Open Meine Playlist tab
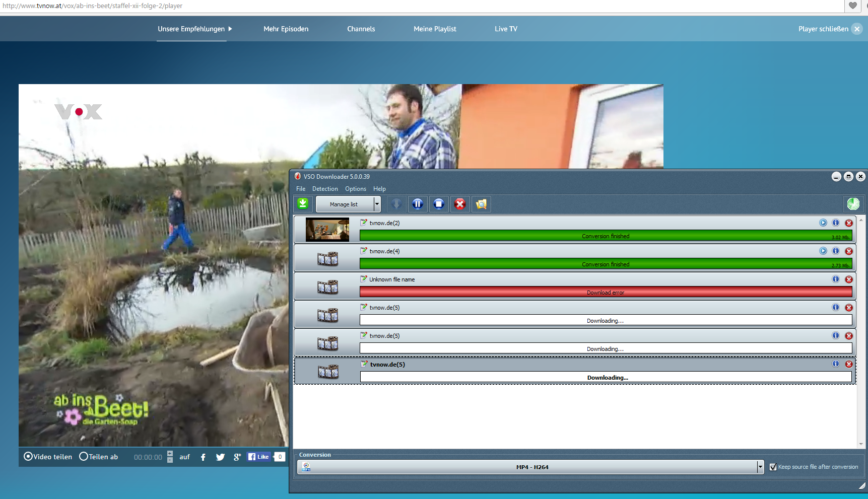Viewport: 868px width, 499px height. pos(435,29)
